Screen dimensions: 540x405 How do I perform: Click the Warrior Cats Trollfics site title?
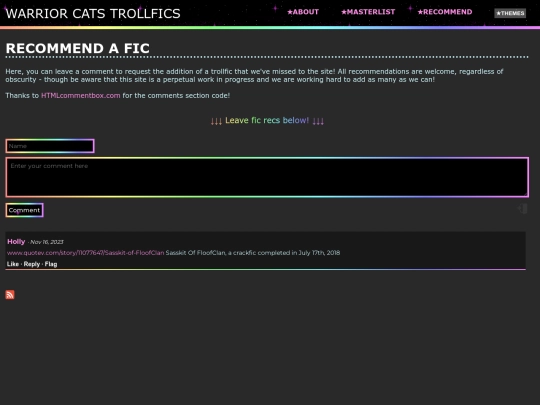(93, 14)
